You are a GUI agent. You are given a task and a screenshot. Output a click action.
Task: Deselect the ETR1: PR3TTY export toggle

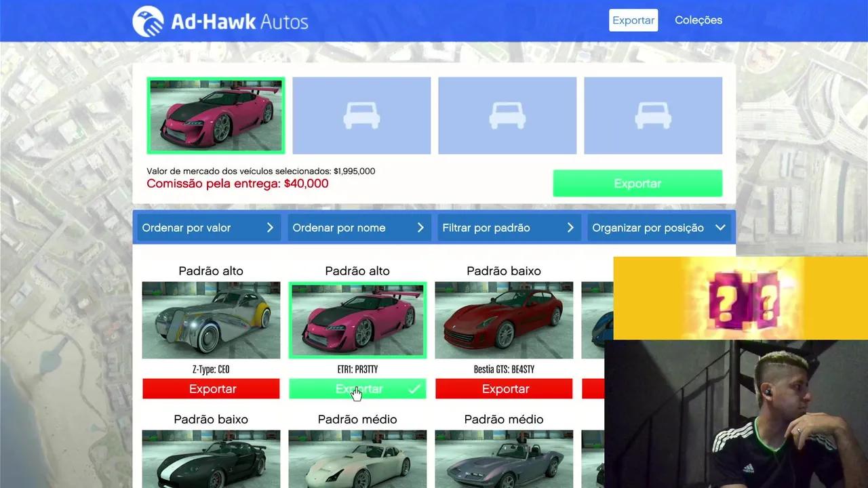(357, 389)
